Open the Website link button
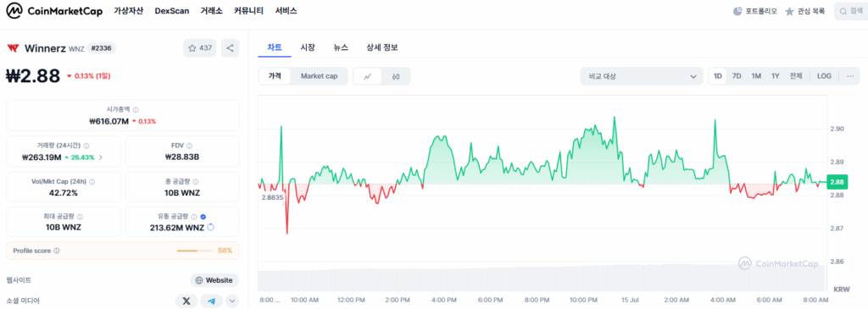The image size is (868, 309). pos(214,280)
